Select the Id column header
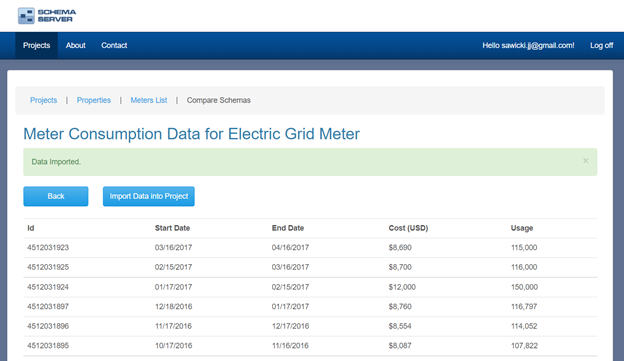624x361 pixels. pos(31,228)
